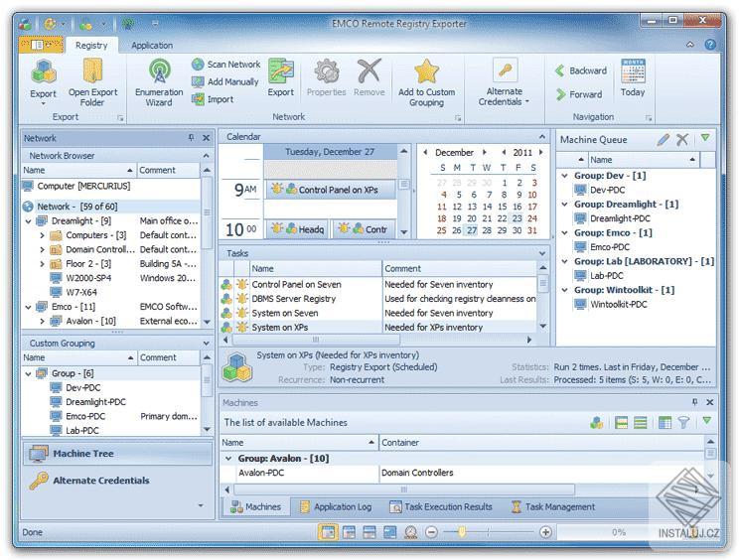Collapse the Network Browser section

206,156
